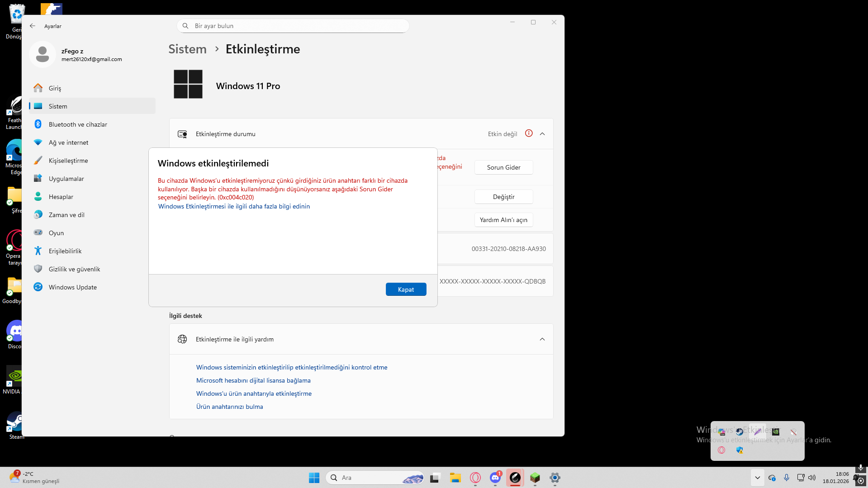Select the Steam desktop shortcut
The image size is (868, 488).
click(x=14, y=426)
